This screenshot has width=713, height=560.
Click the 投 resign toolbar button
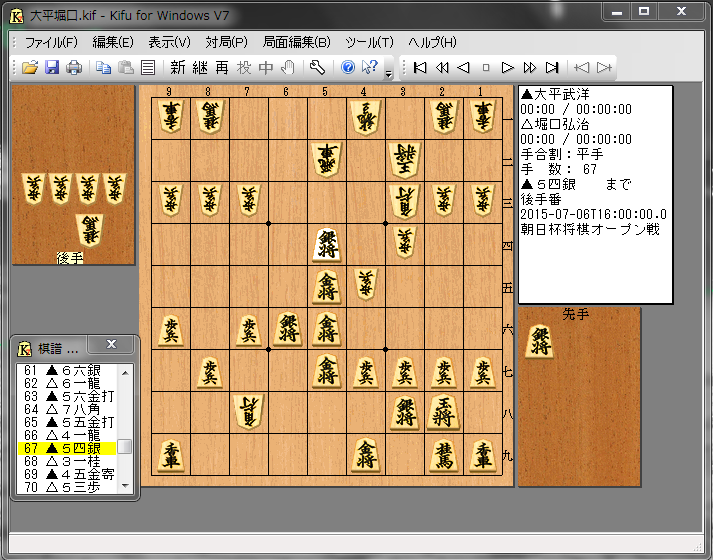pyautogui.click(x=244, y=68)
